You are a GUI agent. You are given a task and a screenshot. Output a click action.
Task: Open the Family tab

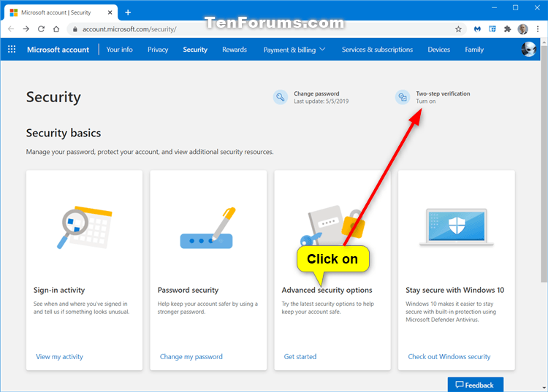click(x=474, y=50)
